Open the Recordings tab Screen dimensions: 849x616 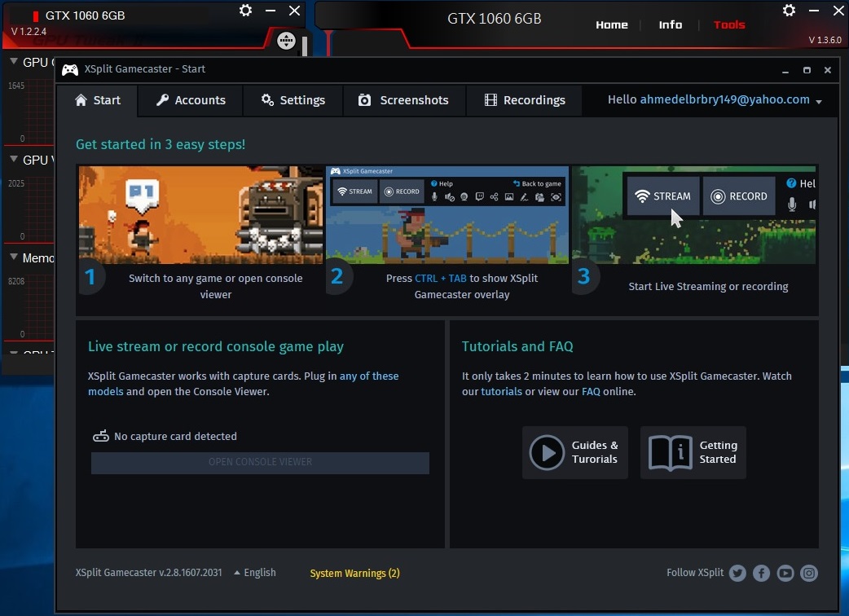click(524, 100)
